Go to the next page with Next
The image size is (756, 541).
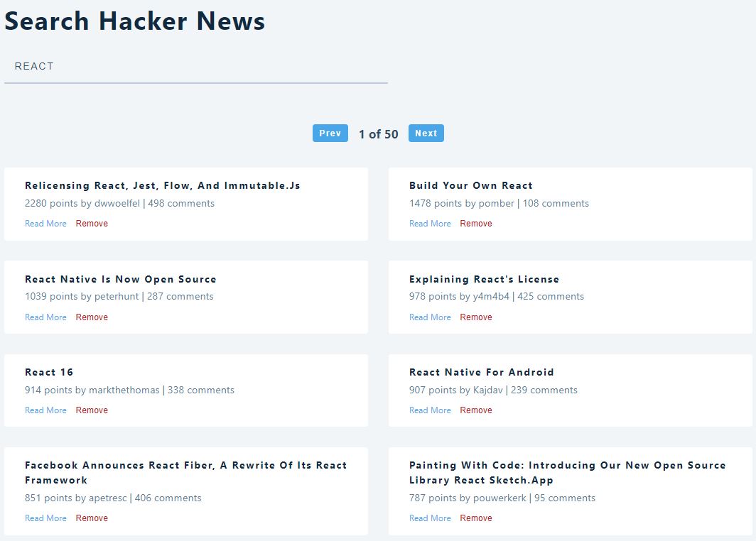pyautogui.click(x=426, y=133)
